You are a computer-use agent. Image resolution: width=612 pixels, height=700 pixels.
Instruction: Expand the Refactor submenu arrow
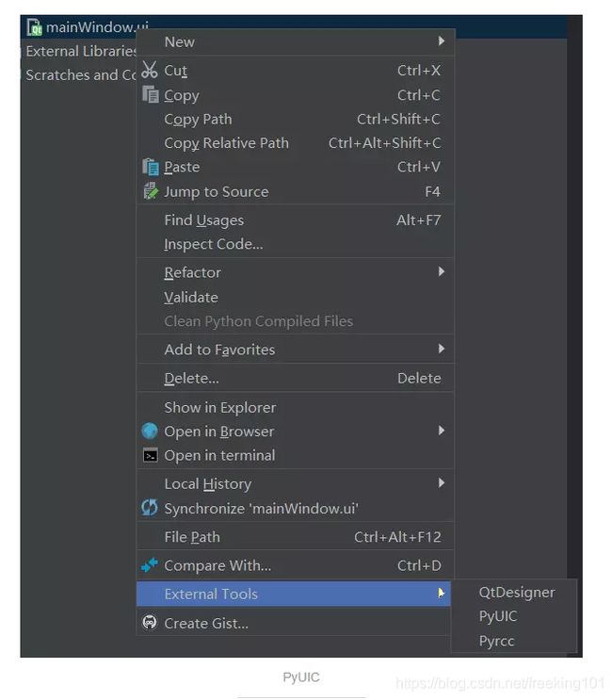441,272
